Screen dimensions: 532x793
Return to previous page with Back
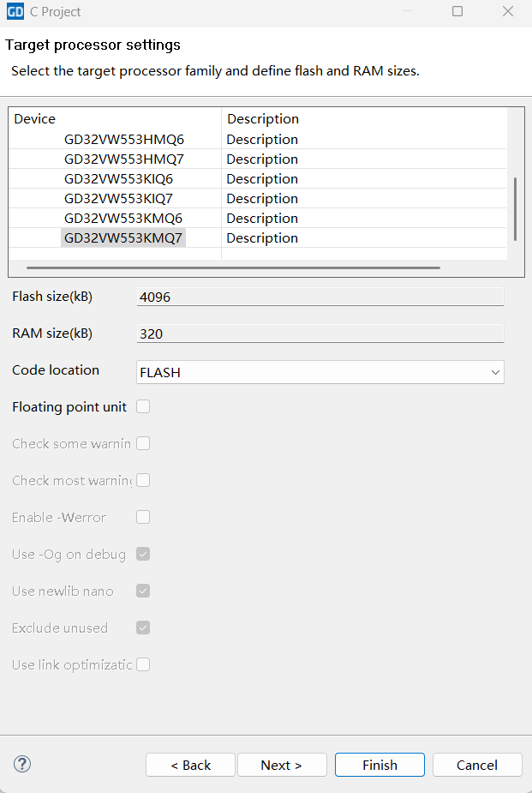click(190, 765)
